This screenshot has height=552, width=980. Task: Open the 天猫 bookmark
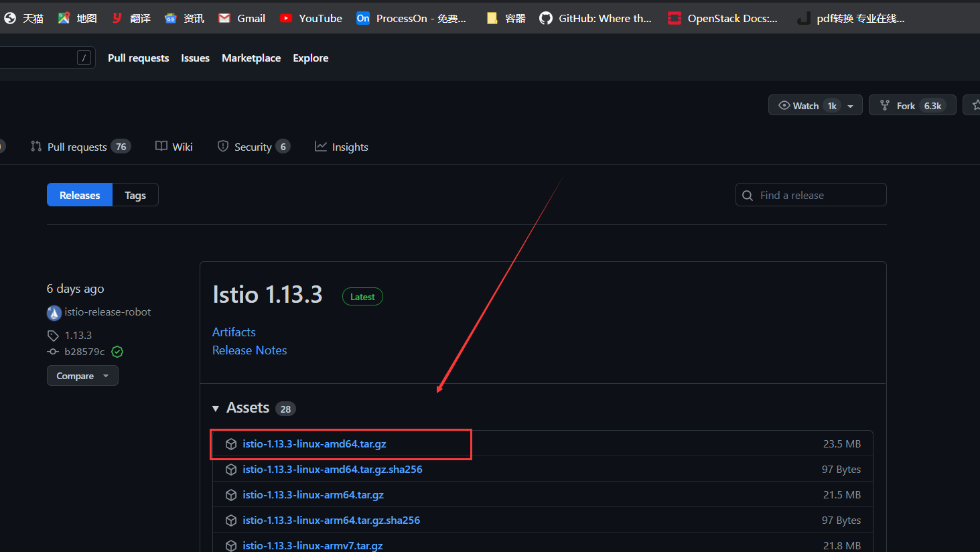(23, 18)
